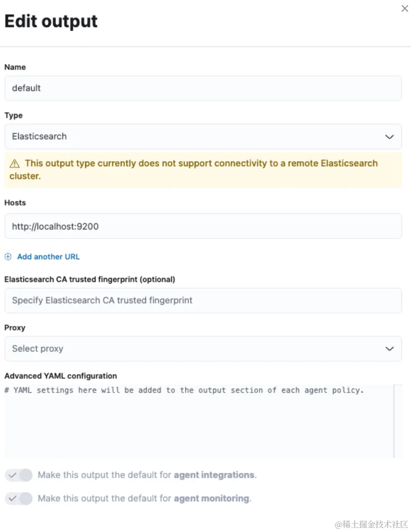The height and width of the screenshot is (532, 411).
Task: Click the bold agent integrations label text
Action: (x=214, y=475)
